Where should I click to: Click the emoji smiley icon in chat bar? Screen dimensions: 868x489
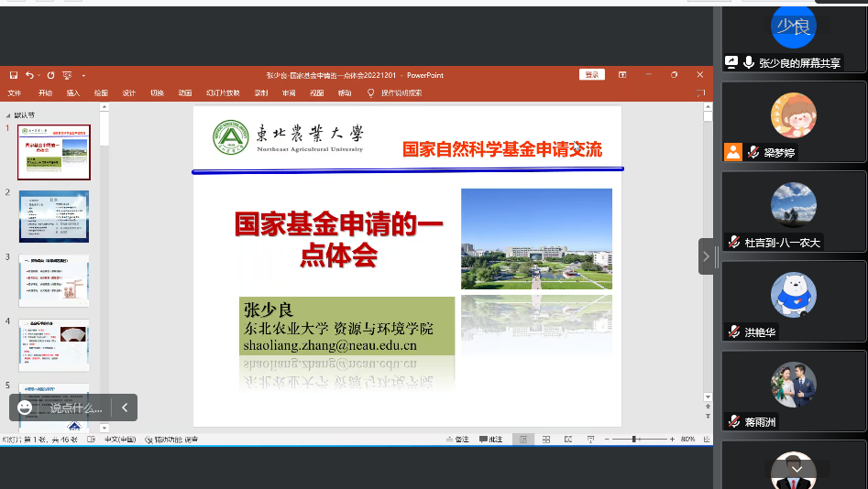coord(25,407)
